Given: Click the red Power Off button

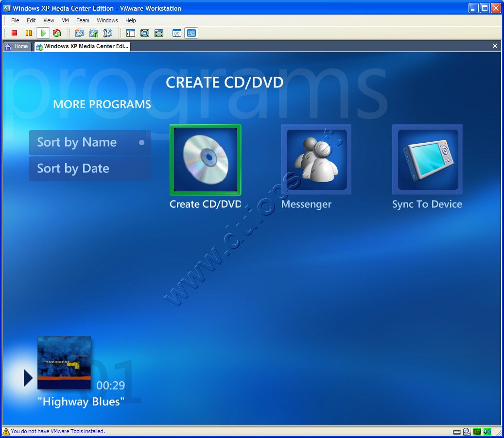Looking at the screenshot, I should 15,33.
